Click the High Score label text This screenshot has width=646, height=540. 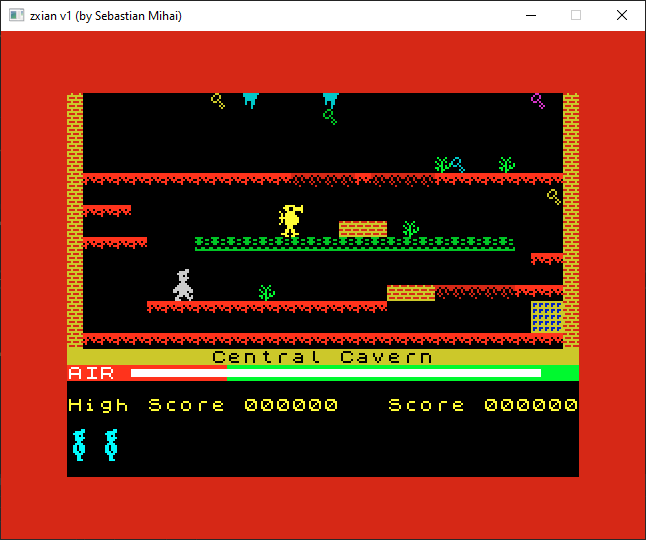tap(146, 405)
